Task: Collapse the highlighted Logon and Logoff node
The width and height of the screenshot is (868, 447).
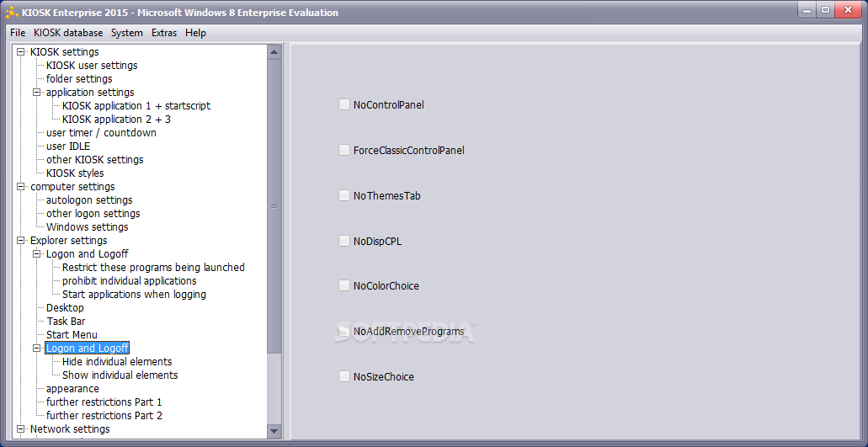Action: [37, 348]
